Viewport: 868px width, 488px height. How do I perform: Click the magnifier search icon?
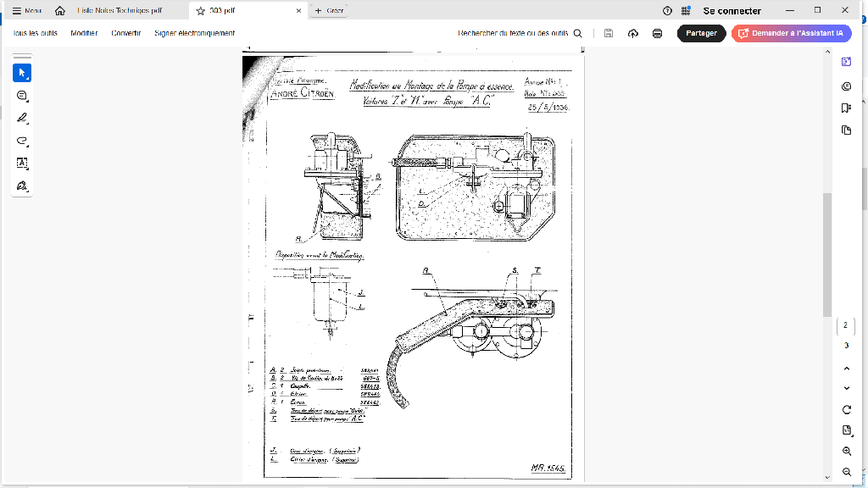(x=578, y=33)
